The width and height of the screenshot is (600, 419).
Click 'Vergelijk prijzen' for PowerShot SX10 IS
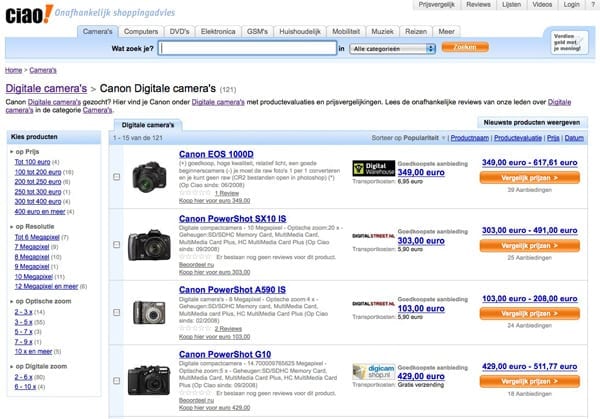(530, 246)
